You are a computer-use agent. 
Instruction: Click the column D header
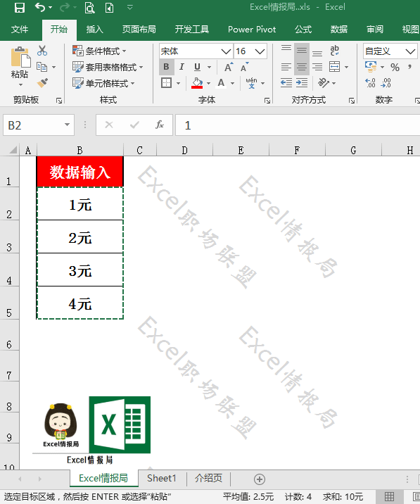184,150
